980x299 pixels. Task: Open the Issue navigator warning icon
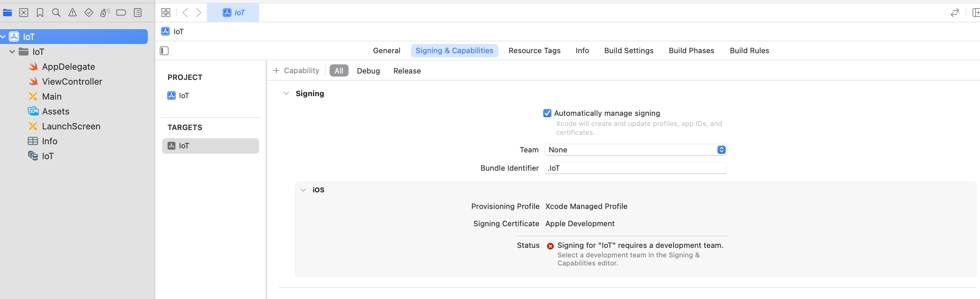(72, 13)
